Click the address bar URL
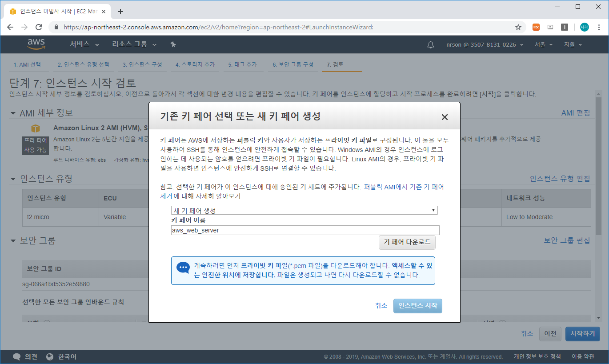The image size is (609, 364). pyautogui.click(x=218, y=27)
